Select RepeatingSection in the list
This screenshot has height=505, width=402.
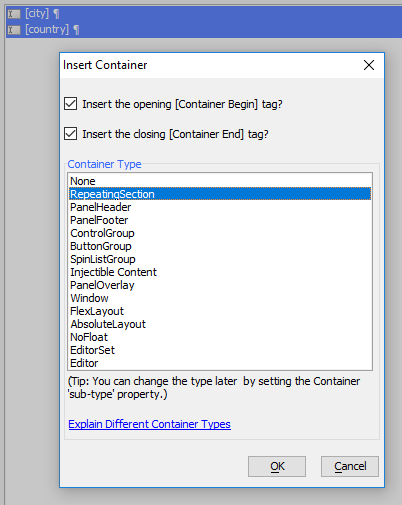point(220,194)
